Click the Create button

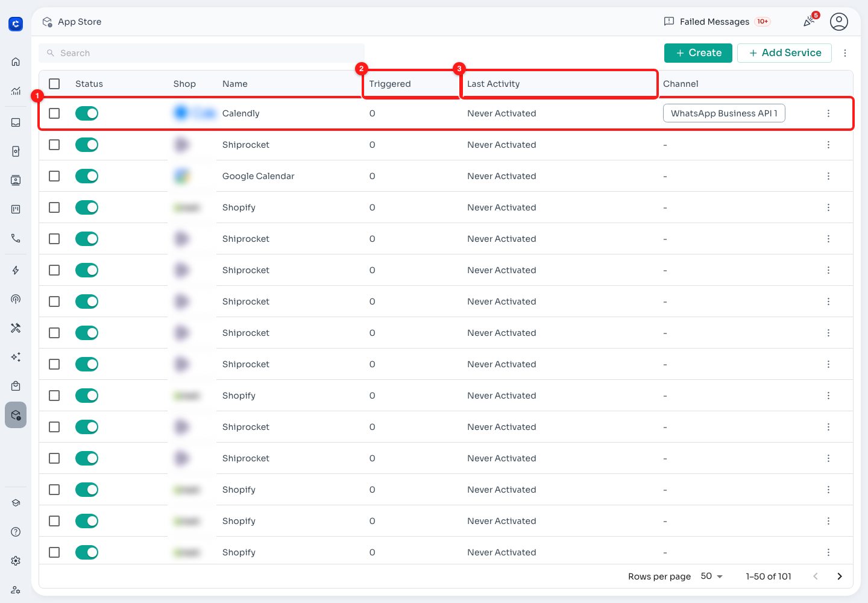698,53
